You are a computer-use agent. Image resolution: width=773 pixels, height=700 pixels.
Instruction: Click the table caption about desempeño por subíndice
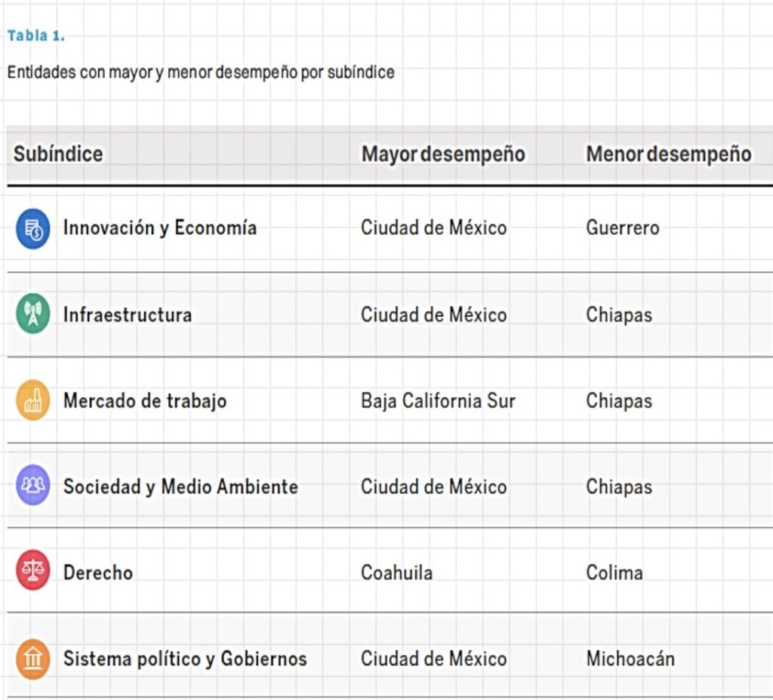coord(201,72)
